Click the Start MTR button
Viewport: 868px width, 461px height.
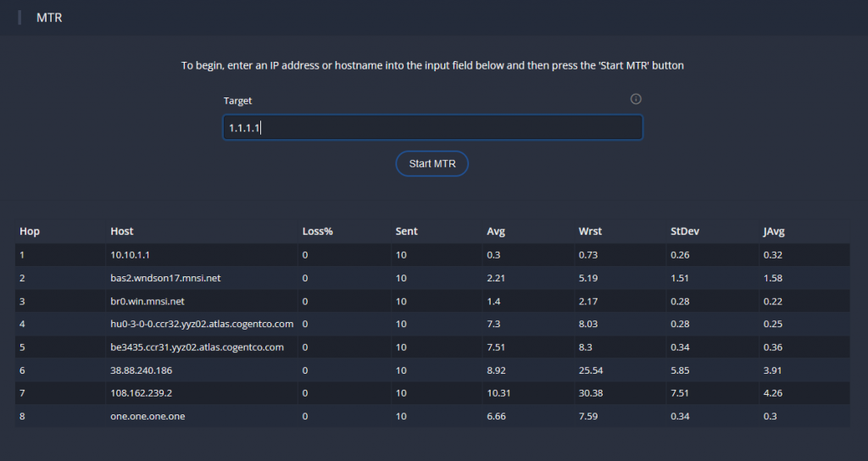pyautogui.click(x=431, y=164)
